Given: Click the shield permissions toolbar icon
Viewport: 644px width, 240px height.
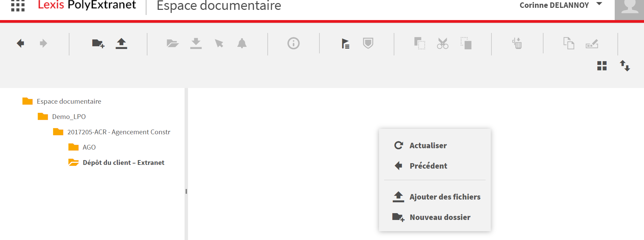Looking at the screenshot, I should coord(368,43).
